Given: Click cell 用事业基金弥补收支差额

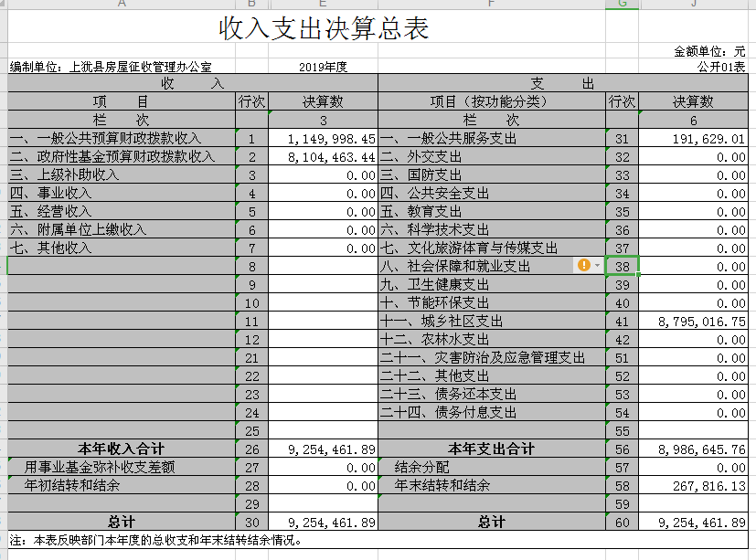Looking at the screenshot, I should point(122,467).
